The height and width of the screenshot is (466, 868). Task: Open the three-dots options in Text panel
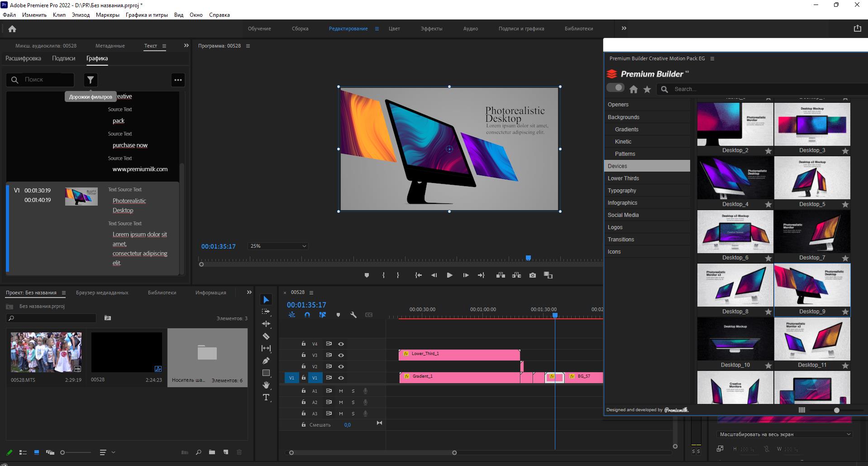click(x=178, y=80)
